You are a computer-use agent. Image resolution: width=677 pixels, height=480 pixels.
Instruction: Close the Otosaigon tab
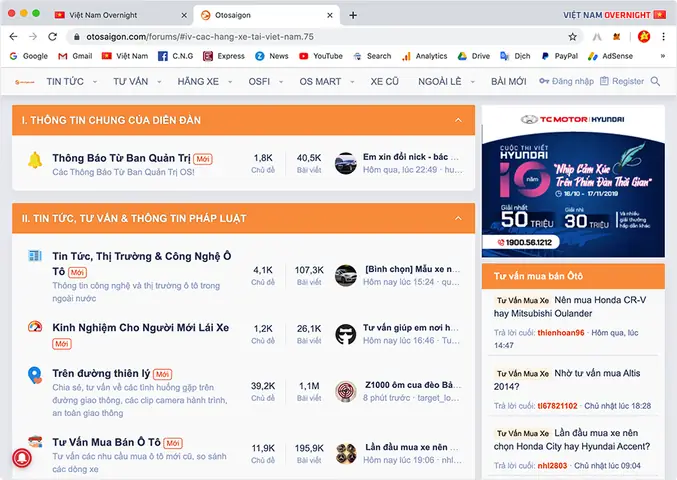(x=330, y=15)
